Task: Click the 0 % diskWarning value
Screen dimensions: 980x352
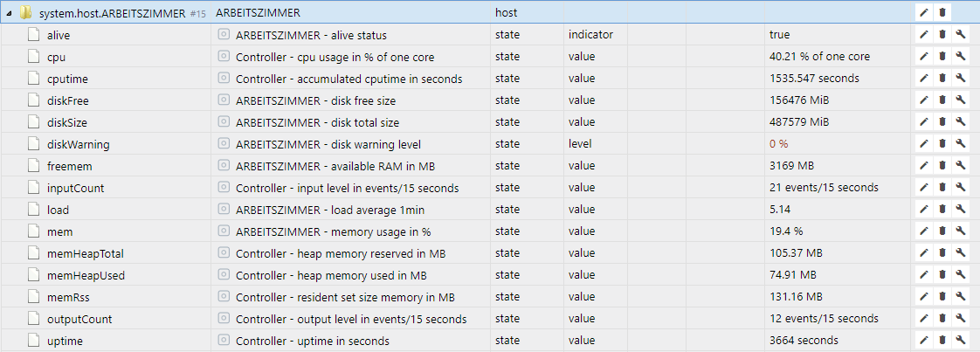Action: tap(779, 144)
